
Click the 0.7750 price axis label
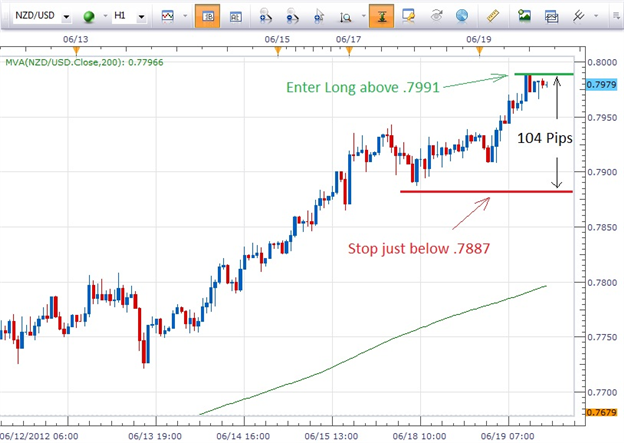pyautogui.click(x=602, y=337)
